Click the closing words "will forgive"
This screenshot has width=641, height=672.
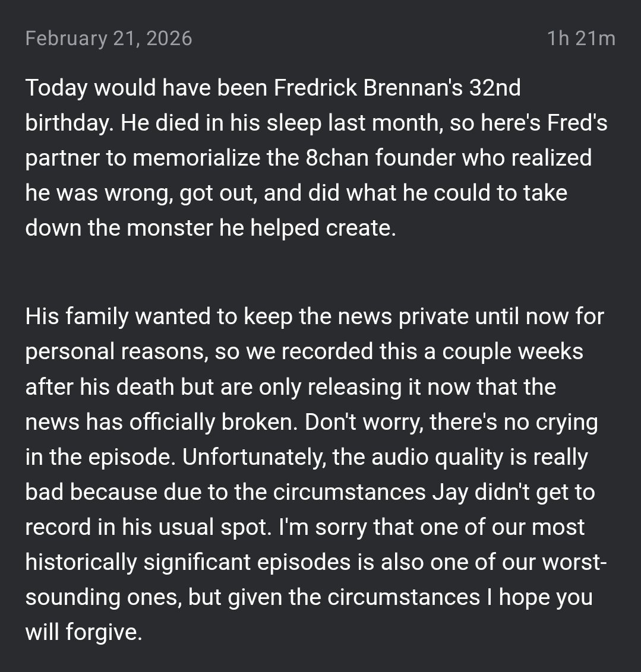pos(83,633)
